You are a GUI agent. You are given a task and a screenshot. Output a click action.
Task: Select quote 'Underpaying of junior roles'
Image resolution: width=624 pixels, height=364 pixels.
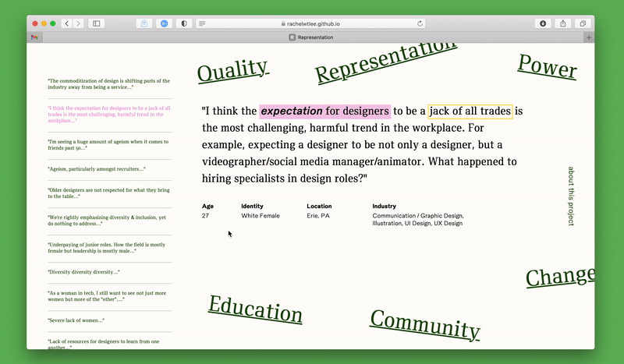point(106,248)
